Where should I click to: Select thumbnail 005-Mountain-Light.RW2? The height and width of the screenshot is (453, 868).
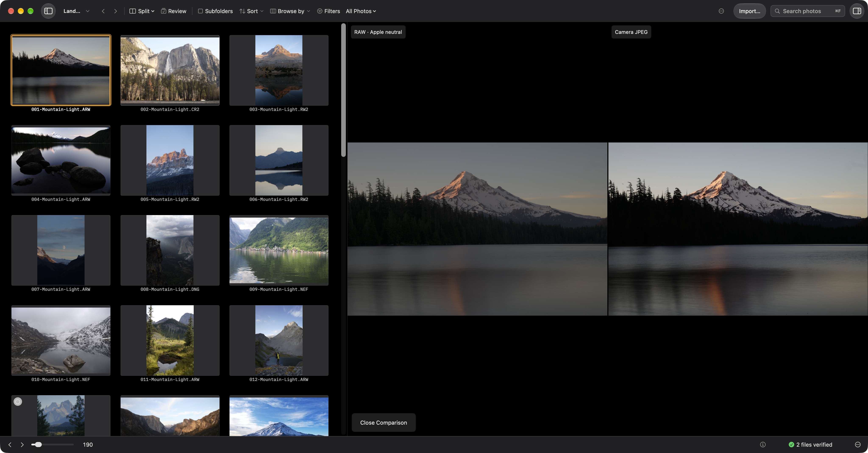(170, 160)
